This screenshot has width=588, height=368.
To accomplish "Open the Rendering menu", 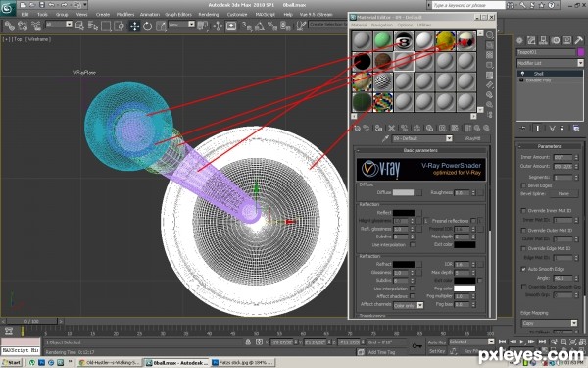I will 209,15.
